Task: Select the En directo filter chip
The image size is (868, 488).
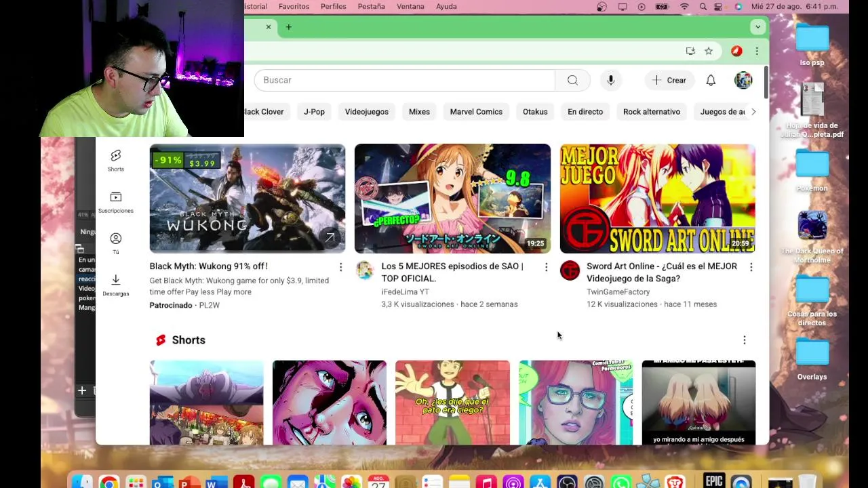Action: pyautogui.click(x=585, y=112)
